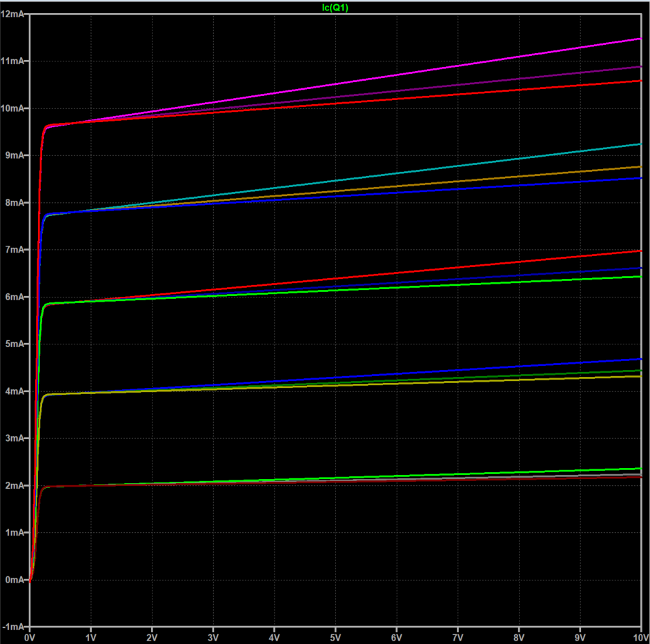
Task: Click the 3mA vertical axis label
Action: pos(14,438)
